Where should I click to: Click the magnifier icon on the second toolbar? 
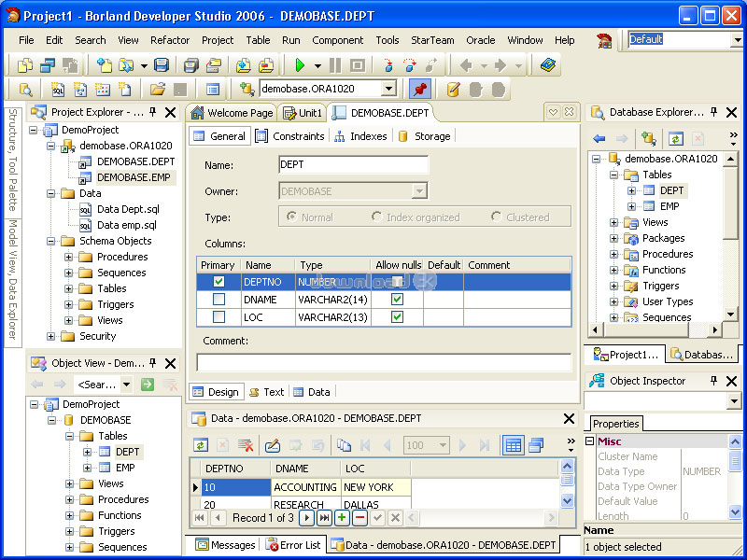tap(25, 89)
